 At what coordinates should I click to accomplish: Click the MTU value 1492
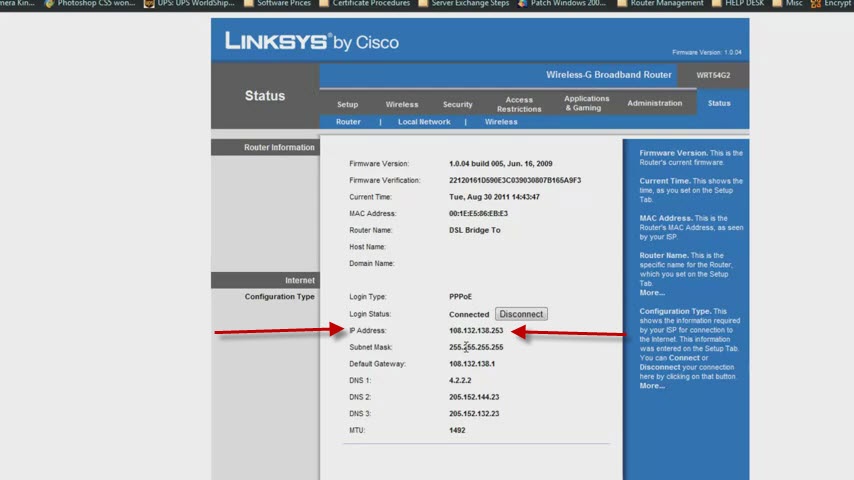[457, 430]
